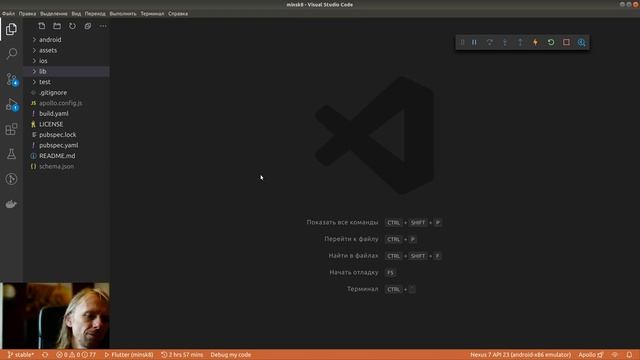Pause the debug session
The image size is (640, 360).
tap(474, 42)
